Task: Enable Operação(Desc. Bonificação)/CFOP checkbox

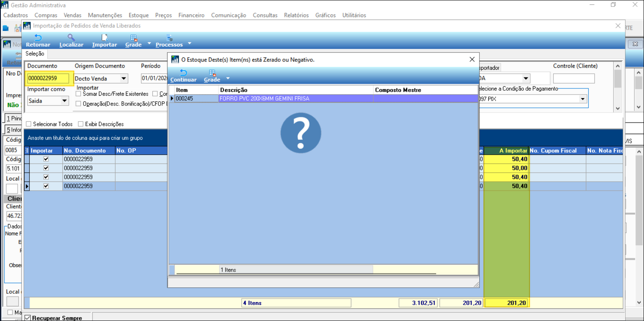Action: (x=78, y=104)
